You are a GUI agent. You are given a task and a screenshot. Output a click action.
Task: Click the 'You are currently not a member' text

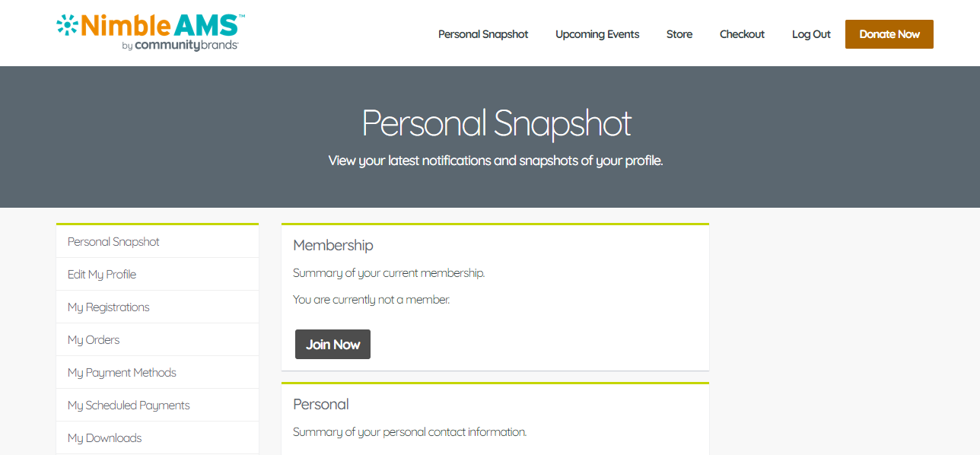pos(371,300)
